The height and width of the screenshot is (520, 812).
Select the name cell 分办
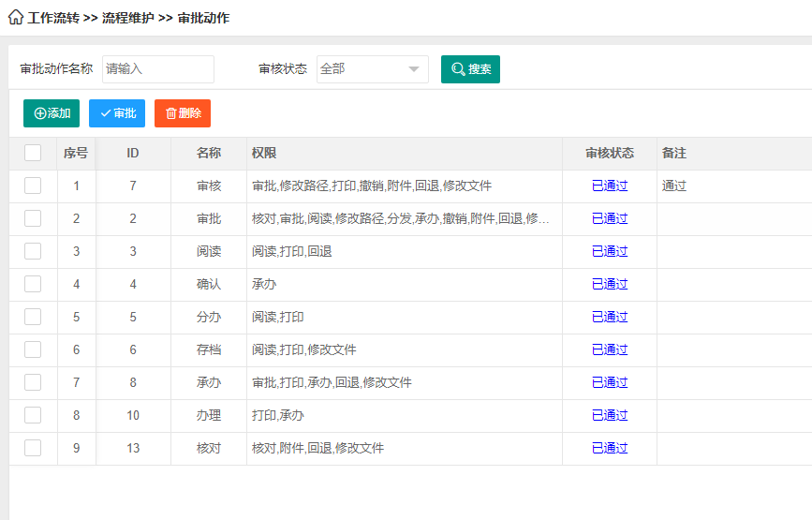(209, 317)
